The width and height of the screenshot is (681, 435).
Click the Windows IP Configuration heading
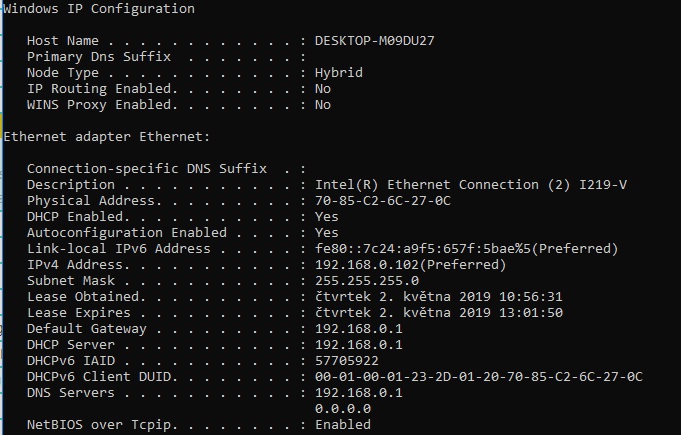[x=98, y=8]
